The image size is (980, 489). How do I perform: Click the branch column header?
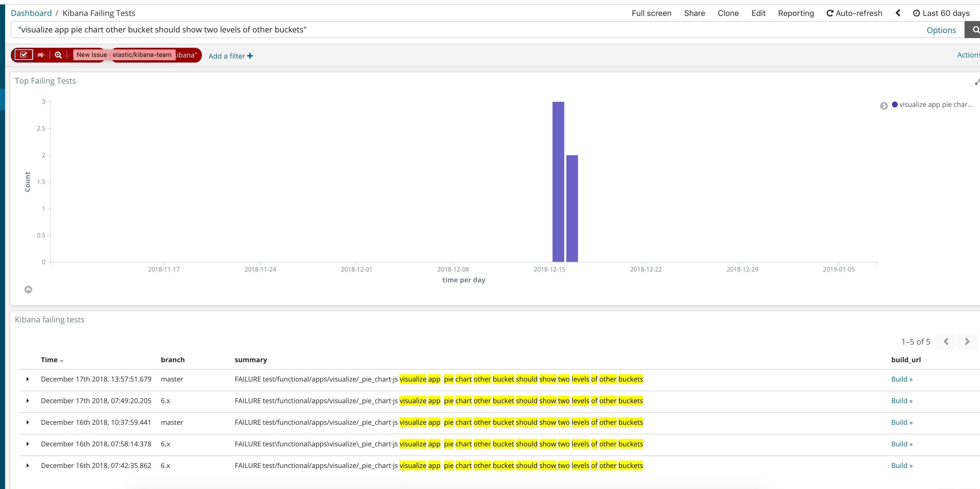pyautogui.click(x=173, y=360)
